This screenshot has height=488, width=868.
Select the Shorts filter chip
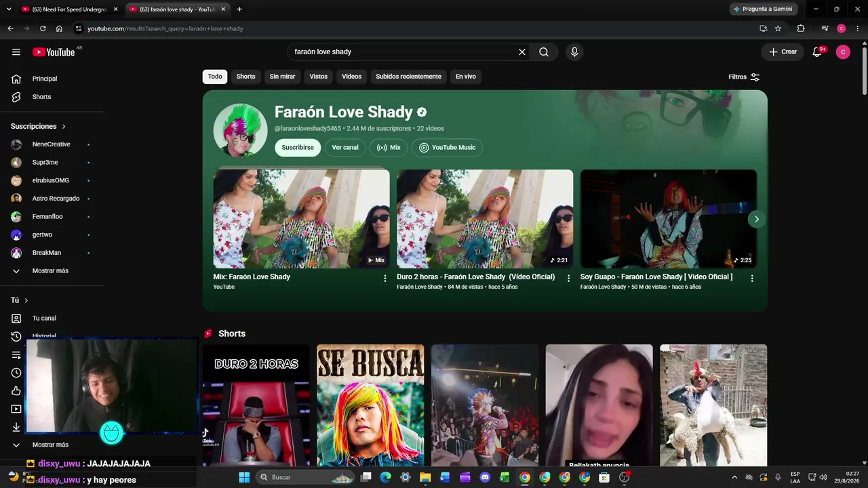pyautogui.click(x=245, y=77)
